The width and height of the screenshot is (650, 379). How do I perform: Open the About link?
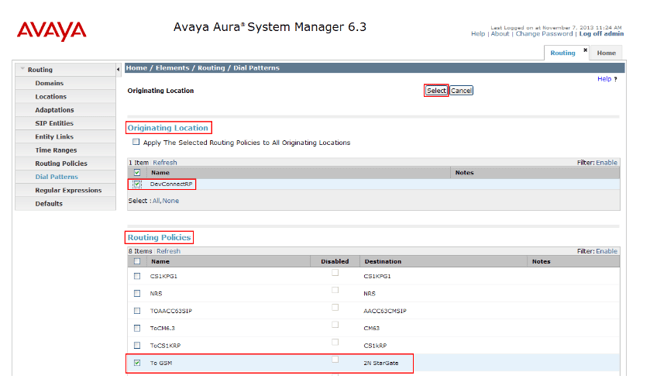500,34
